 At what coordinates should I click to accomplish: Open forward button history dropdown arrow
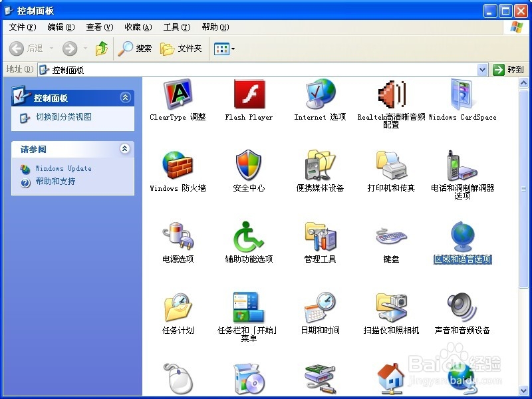[x=86, y=49]
